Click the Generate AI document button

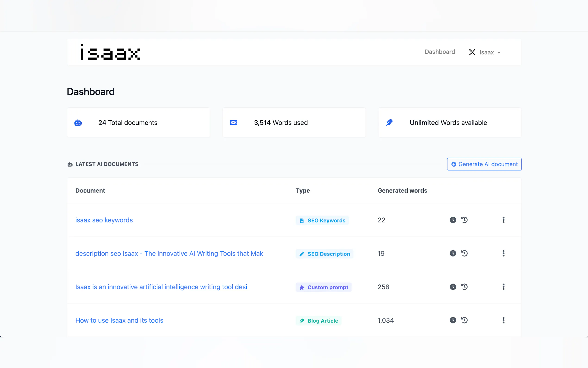[x=484, y=164]
